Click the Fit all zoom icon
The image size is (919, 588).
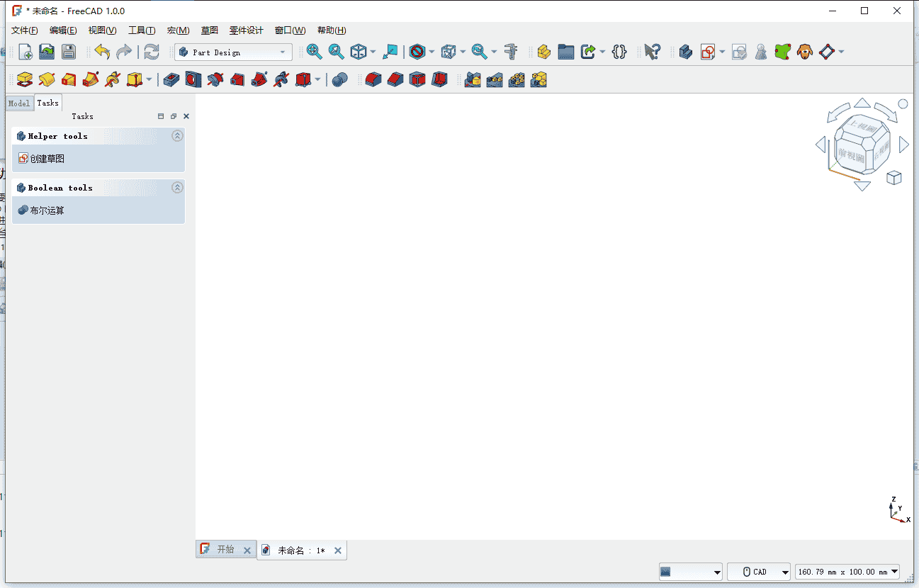(x=315, y=52)
